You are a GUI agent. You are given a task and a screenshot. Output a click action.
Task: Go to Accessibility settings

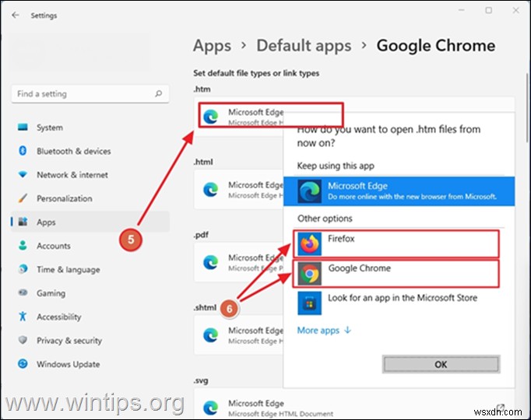[90, 317]
